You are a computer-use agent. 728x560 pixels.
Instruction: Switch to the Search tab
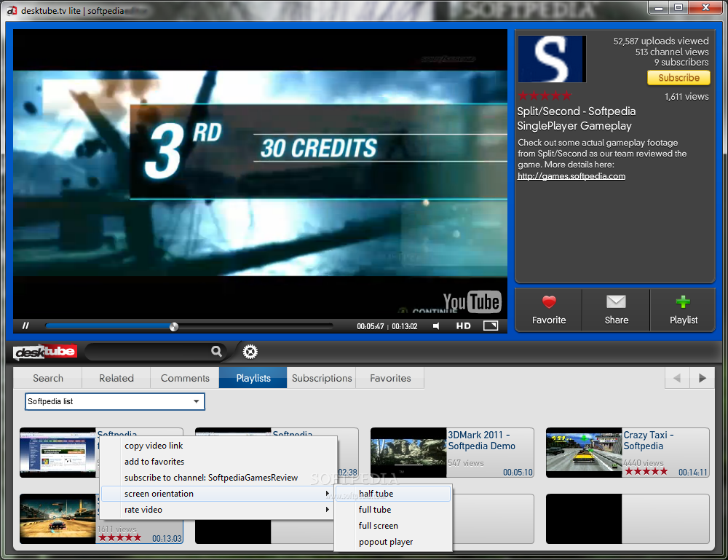(48, 378)
